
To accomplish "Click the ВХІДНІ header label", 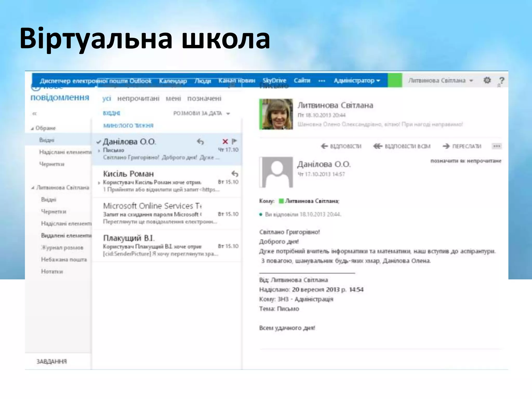I will (111, 113).
